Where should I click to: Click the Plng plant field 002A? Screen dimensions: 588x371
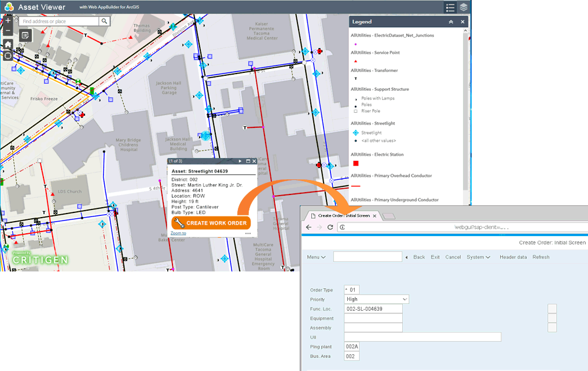point(352,346)
